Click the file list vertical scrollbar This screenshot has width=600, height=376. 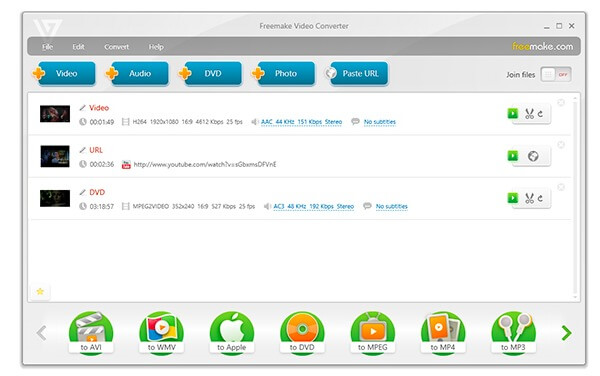click(575, 197)
